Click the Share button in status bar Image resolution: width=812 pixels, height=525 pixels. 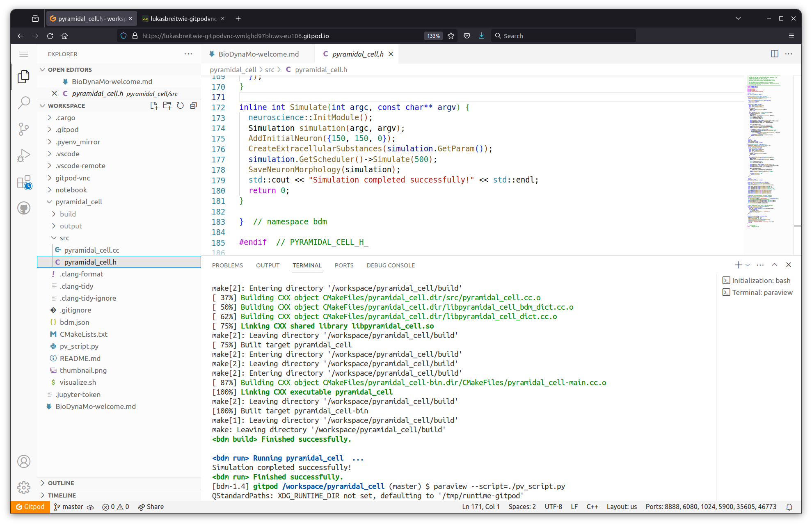pyautogui.click(x=151, y=507)
